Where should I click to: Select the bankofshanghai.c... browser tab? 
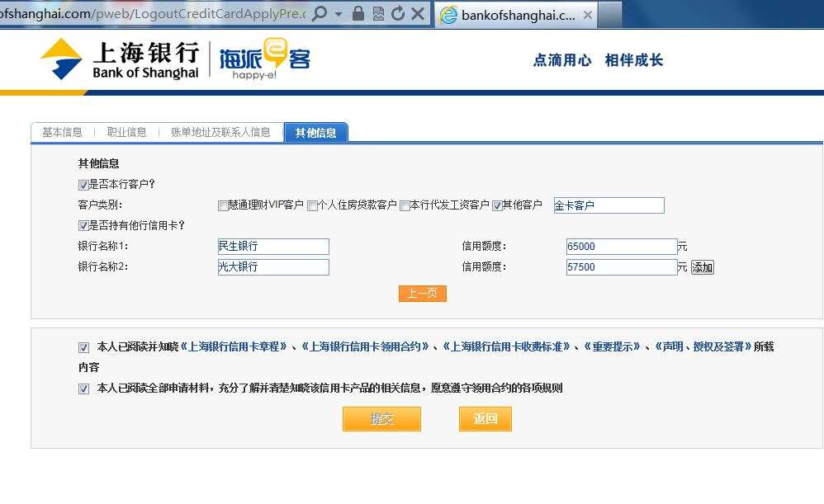pos(515,15)
